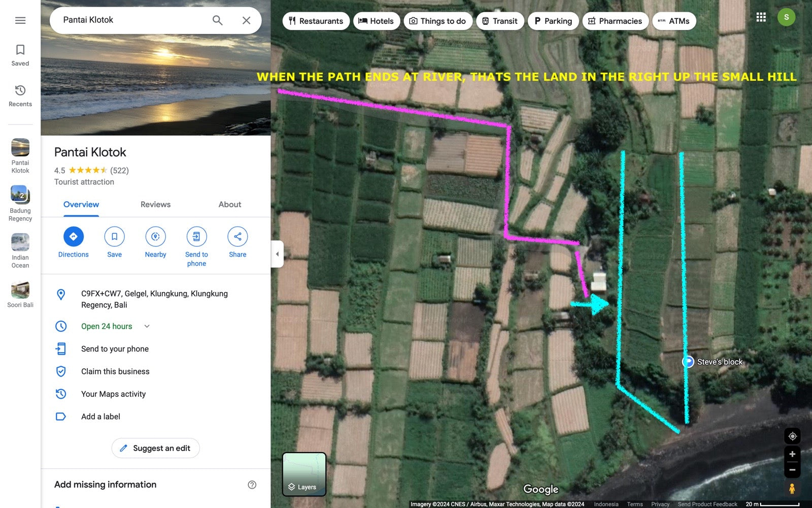The width and height of the screenshot is (812, 508).
Task: Click Claim this business link
Action: click(115, 371)
